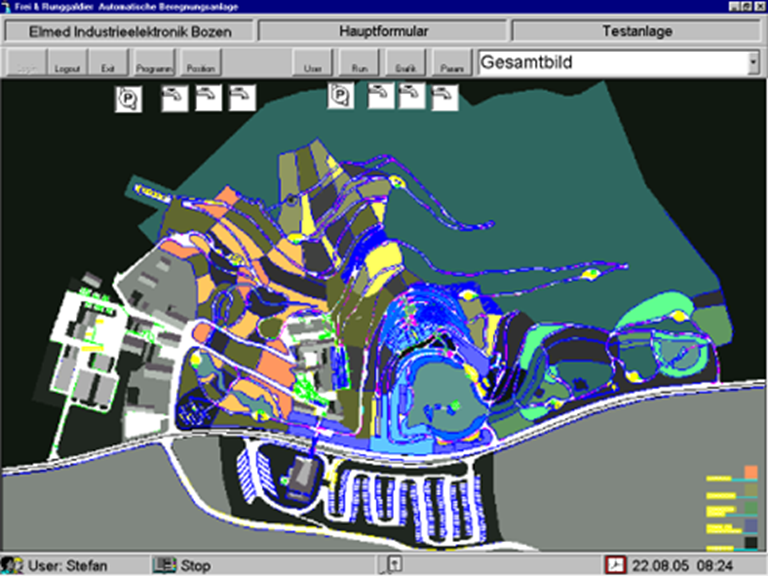
Task: Open the Param toolbar button
Action: tap(452, 62)
